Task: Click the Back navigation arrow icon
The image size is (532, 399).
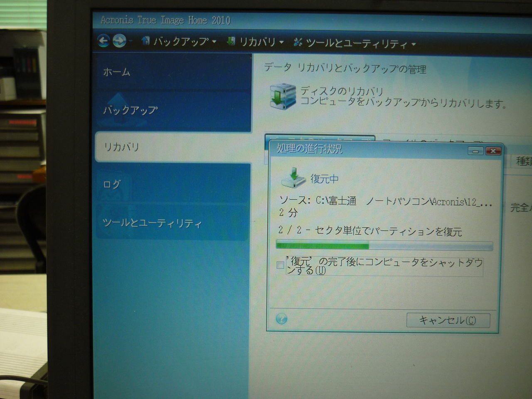Action: click(103, 40)
